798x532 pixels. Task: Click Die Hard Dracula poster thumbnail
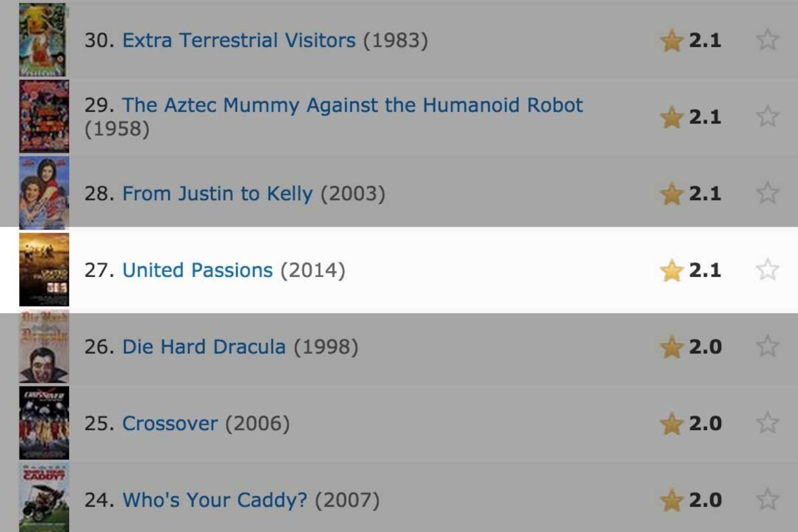coord(44,347)
